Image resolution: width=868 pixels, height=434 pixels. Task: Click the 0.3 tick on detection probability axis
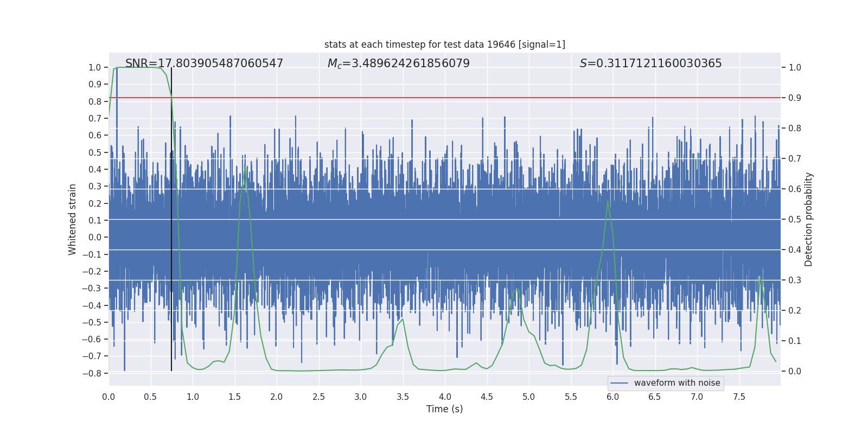pos(795,280)
